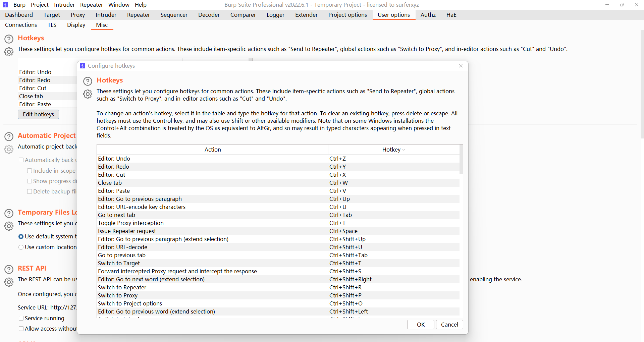644x342 pixels.
Task: Select Ctrl+Z hotkey cell
Action: click(x=394, y=159)
